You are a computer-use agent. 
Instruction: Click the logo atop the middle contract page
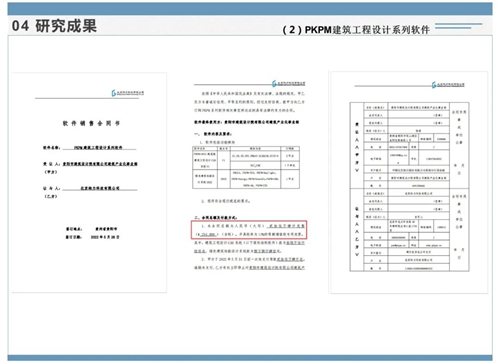coord(288,83)
